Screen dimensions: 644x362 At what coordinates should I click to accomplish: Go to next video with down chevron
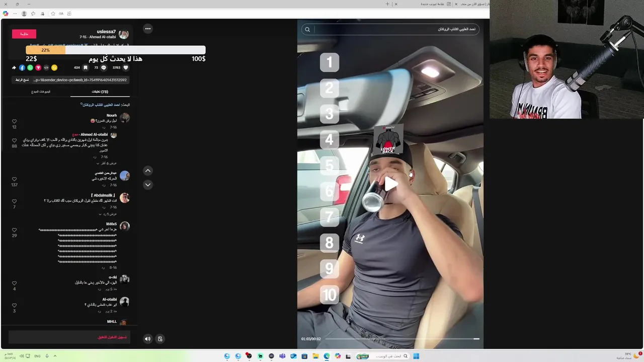(148, 185)
